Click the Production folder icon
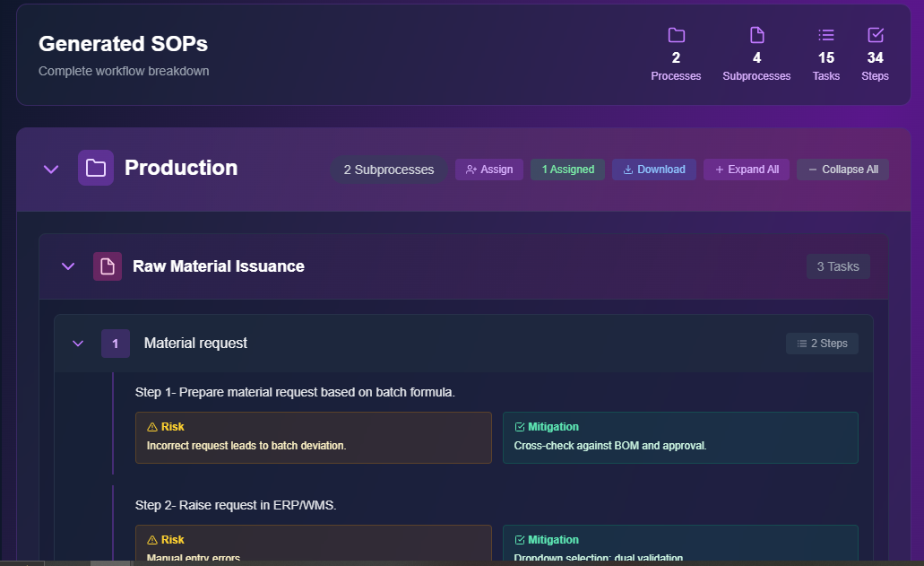 (x=96, y=168)
